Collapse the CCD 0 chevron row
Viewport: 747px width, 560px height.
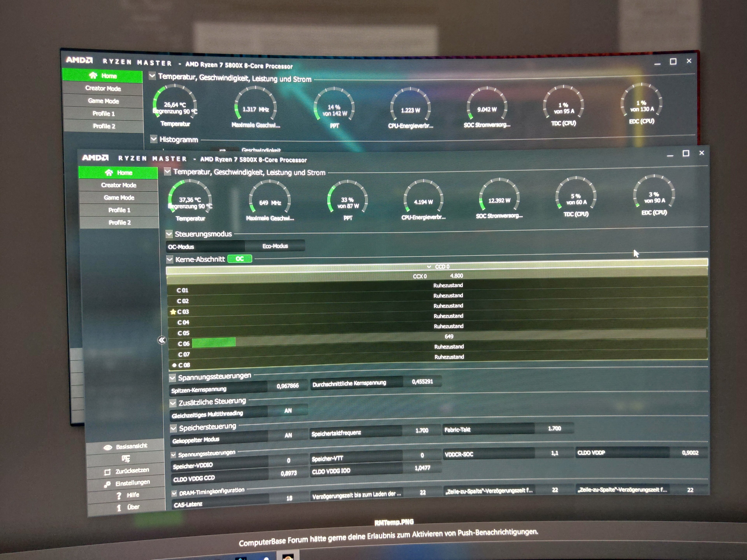click(x=429, y=267)
